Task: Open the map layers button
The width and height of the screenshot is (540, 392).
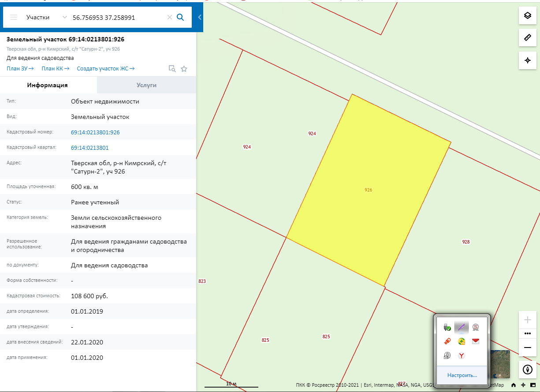Action: point(527,16)
